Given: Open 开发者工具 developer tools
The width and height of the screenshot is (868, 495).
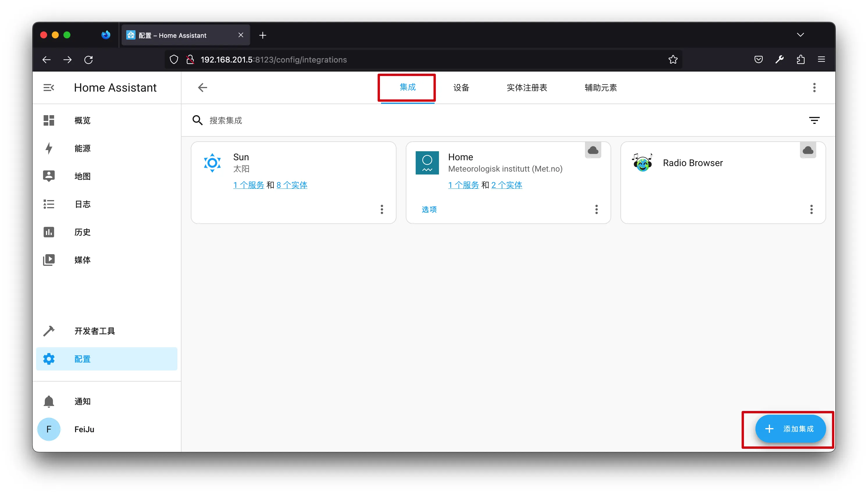Looking at the screenshot, I should (95, 331).
